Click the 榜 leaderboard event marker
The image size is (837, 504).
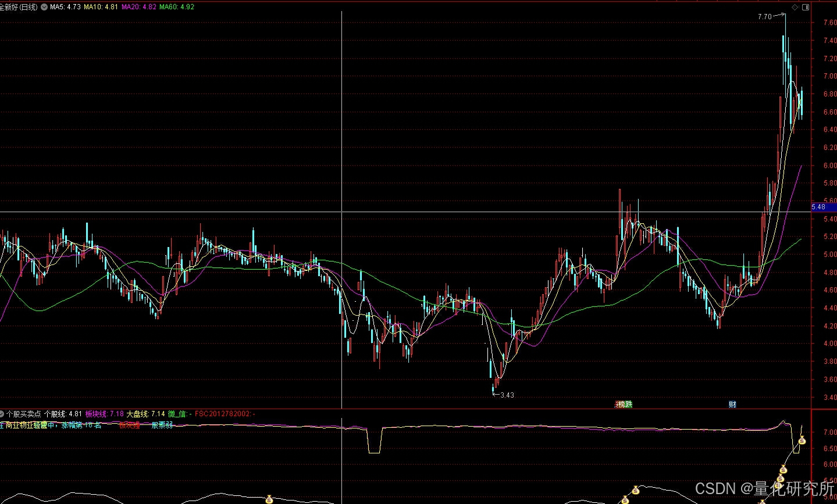621,404
